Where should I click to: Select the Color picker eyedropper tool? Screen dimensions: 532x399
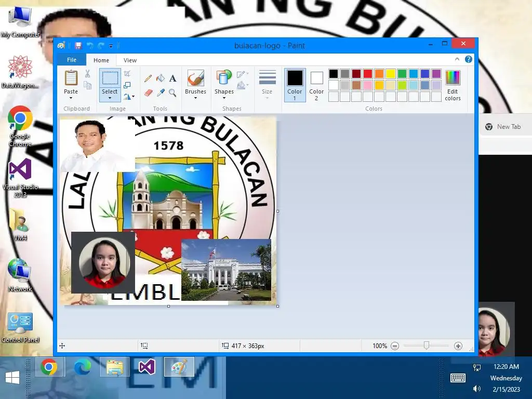(161, 92)
